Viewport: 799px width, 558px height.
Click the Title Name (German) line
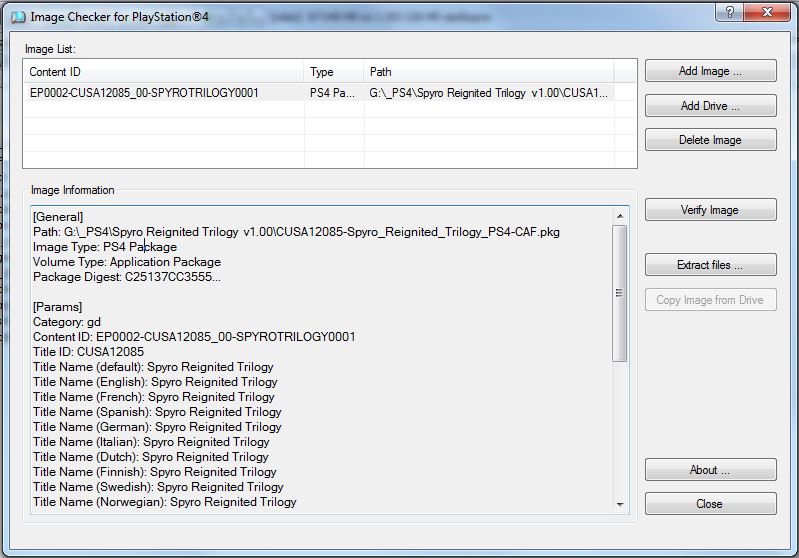[157, 427]
